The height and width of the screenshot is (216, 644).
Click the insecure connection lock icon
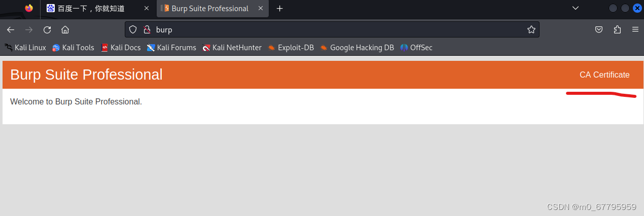point(147,29)
